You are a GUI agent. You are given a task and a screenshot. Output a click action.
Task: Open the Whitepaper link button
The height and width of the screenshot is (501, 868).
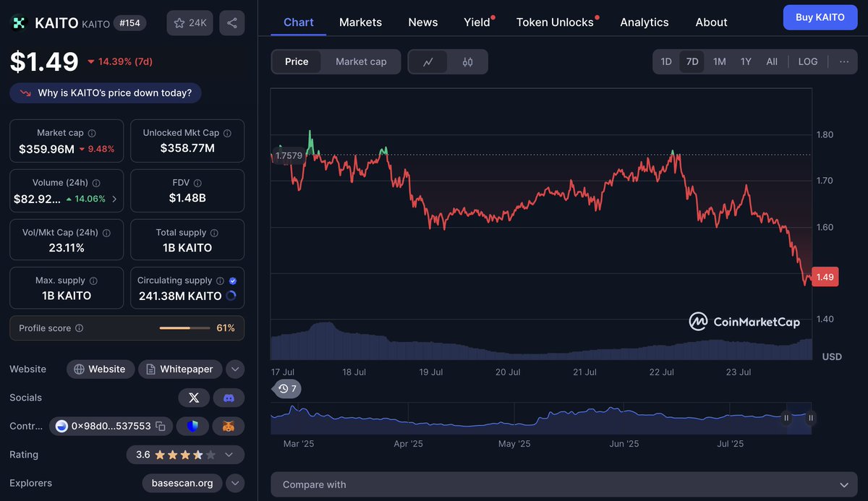point(181,369)
